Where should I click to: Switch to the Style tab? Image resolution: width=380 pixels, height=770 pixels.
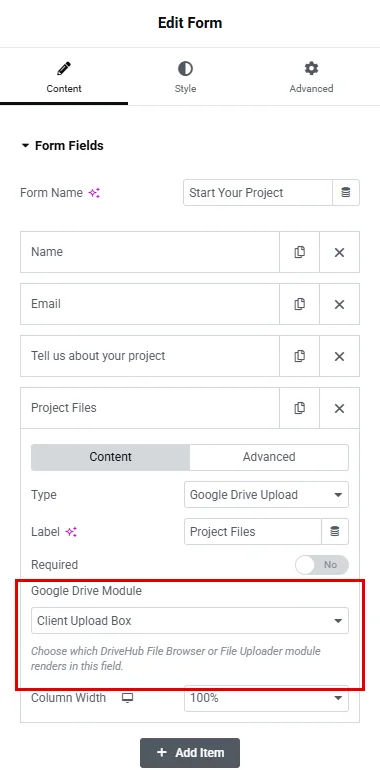pyautogui.click(x=185, y=77)
